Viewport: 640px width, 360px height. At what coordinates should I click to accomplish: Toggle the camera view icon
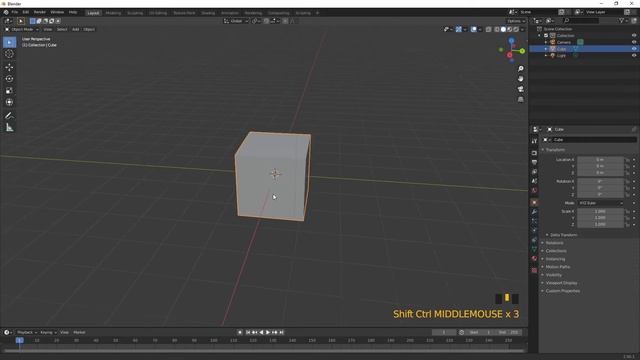[x=520, y=89]
